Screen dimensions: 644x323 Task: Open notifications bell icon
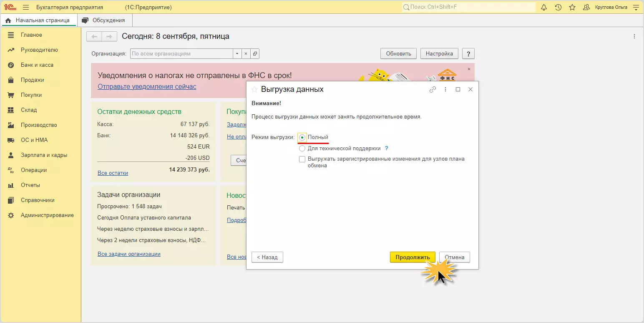tap(544, 7)
